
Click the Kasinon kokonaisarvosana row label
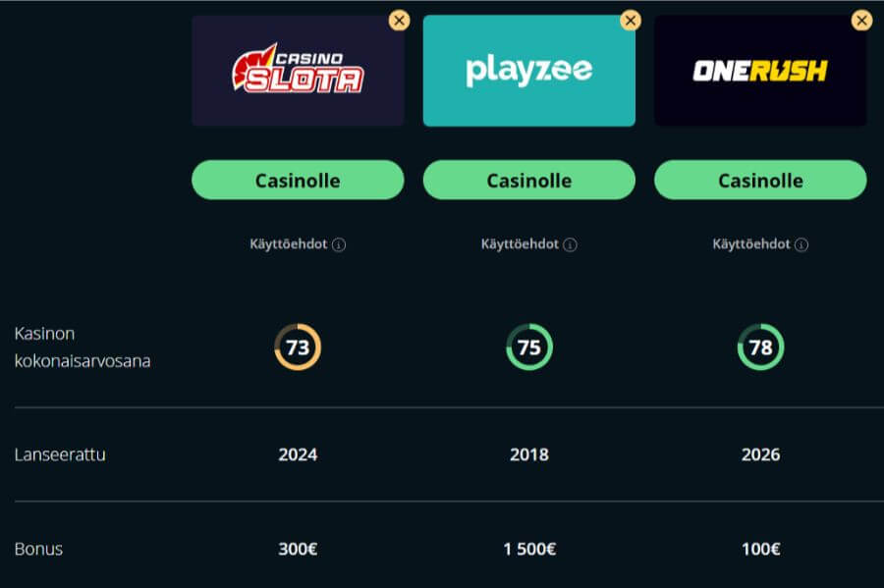83,347
